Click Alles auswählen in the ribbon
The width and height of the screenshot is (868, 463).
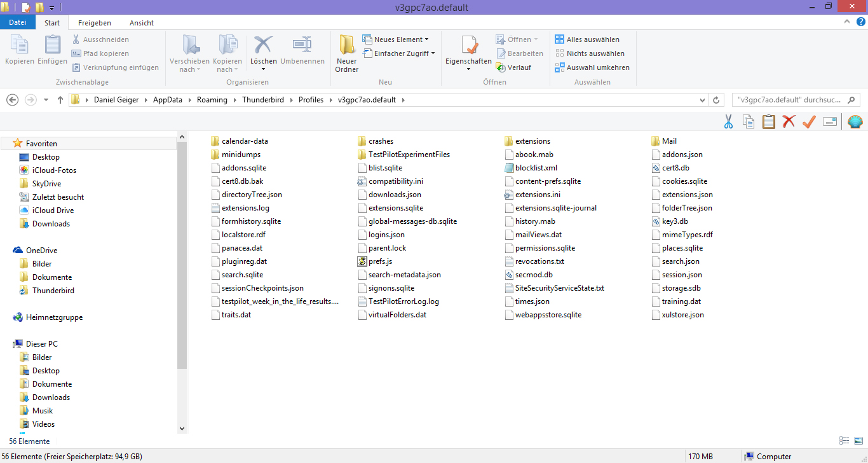[x=587, y=39]
